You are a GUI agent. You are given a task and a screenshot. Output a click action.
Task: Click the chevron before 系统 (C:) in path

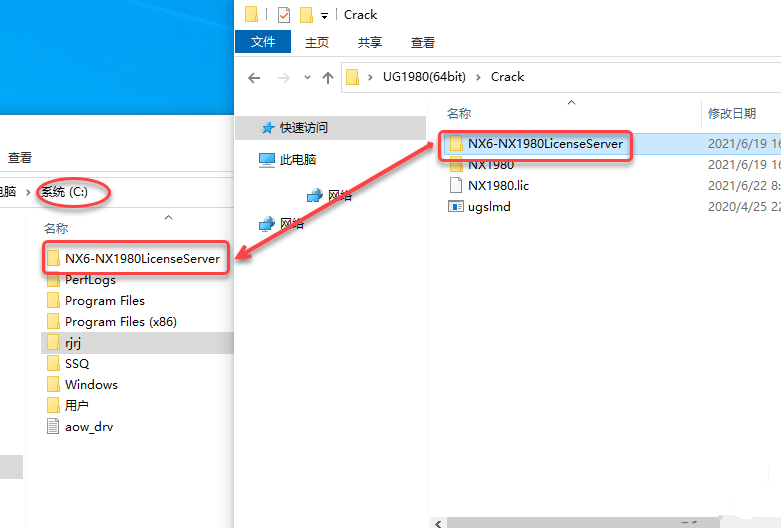pyautogui.click(x=28, y=192)
